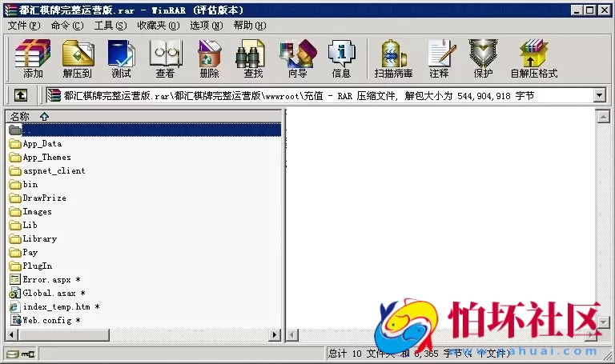Viewport: 615px width, 364px height.
Task: Click the up-one-level folder button
Action: (x=20, y=95)
